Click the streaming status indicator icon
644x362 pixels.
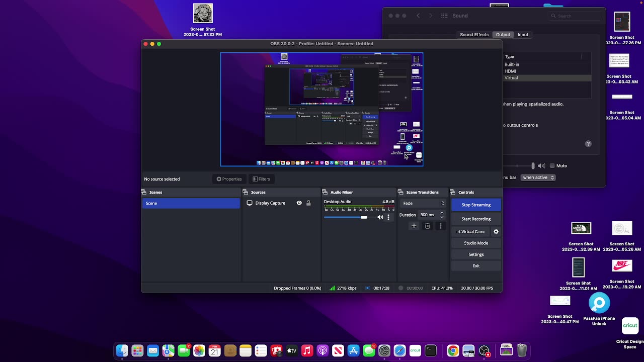click(368, 288)
